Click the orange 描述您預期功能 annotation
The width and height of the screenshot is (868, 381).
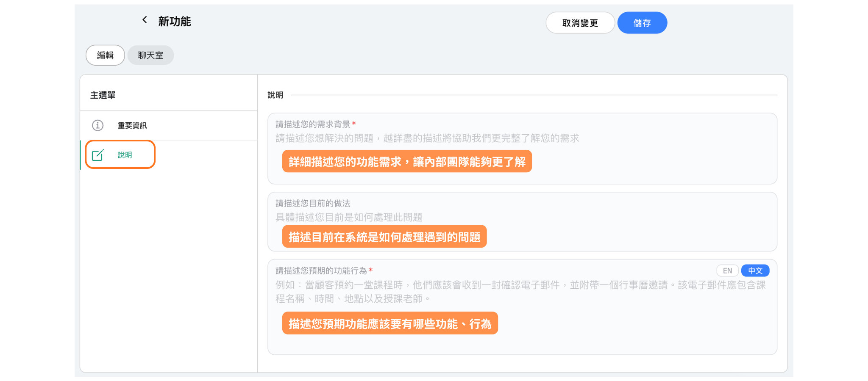pyautogui.click(x=390, y=324)
